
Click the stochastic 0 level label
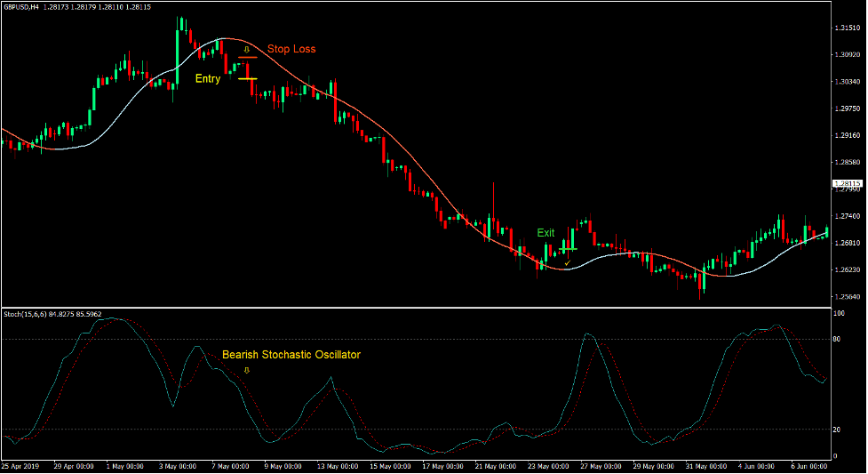835,456
